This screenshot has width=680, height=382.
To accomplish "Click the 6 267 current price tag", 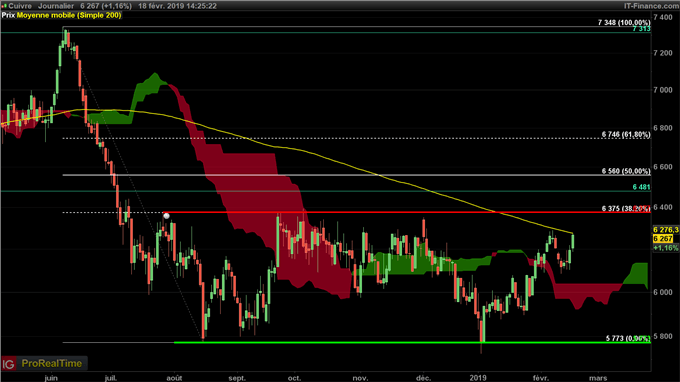I will tap(663, 239).
